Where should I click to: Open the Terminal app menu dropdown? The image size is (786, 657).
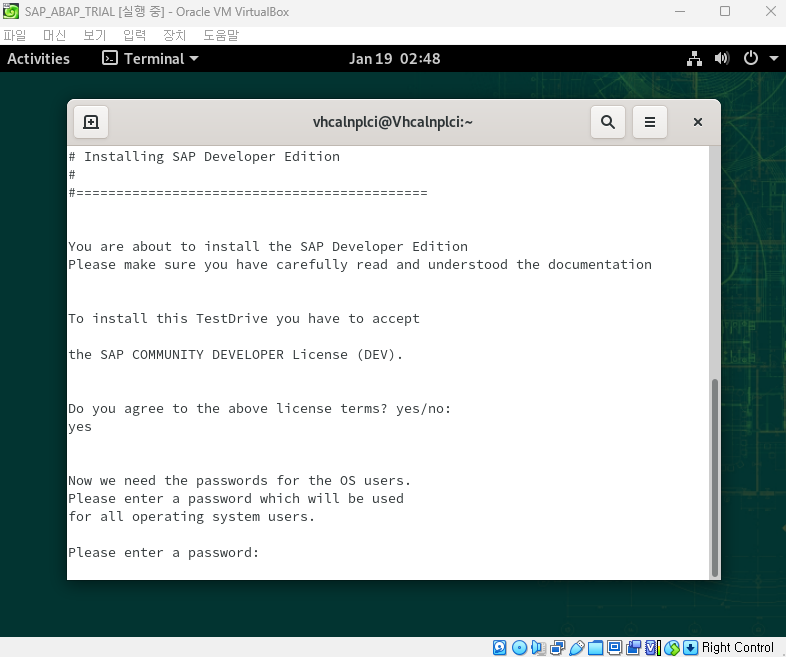[x=150, y=59]
